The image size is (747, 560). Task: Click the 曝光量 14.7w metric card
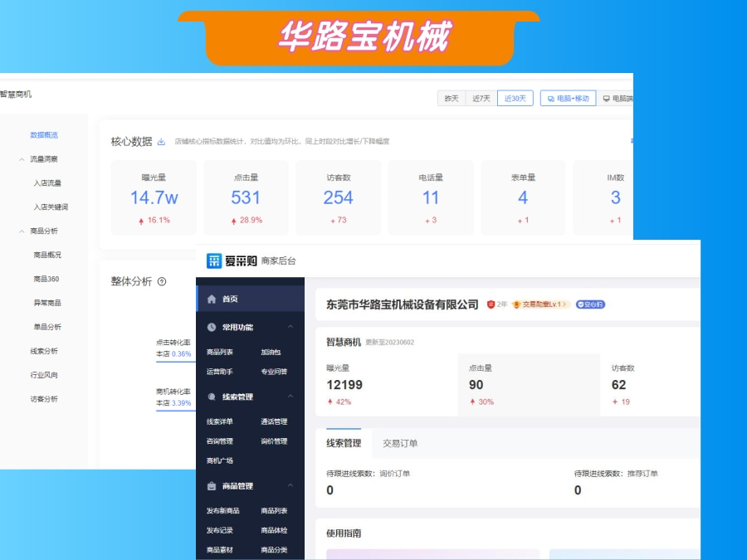pos(153,194)
